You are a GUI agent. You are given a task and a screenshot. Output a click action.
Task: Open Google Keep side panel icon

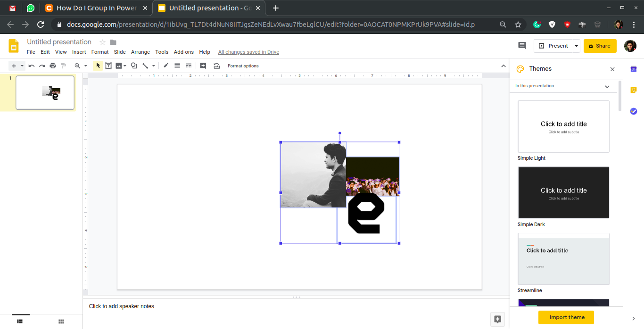click(634, 90)
